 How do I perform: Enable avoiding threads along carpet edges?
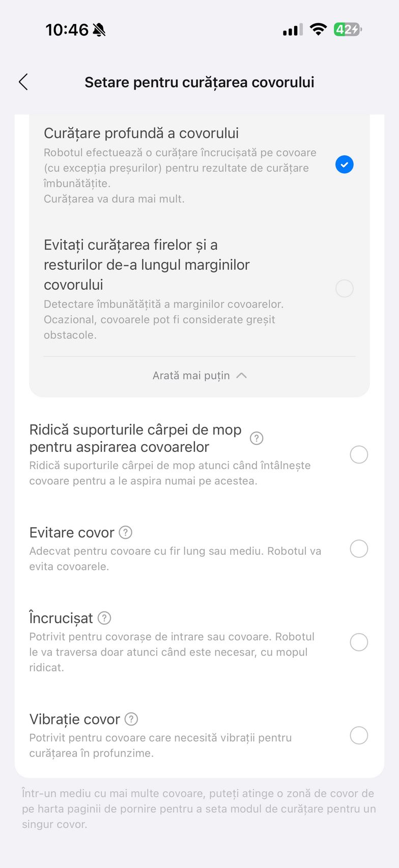(345, 288)
